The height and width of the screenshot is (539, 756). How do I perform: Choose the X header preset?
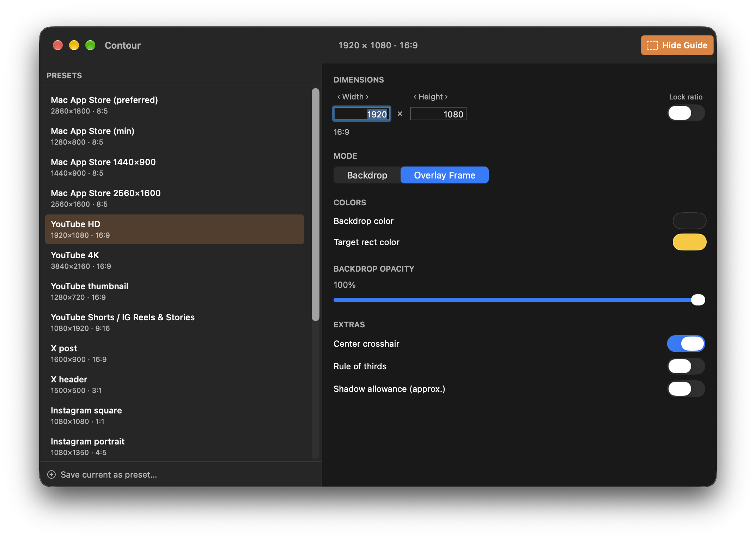pyautogui.click(x=175, y=384)
